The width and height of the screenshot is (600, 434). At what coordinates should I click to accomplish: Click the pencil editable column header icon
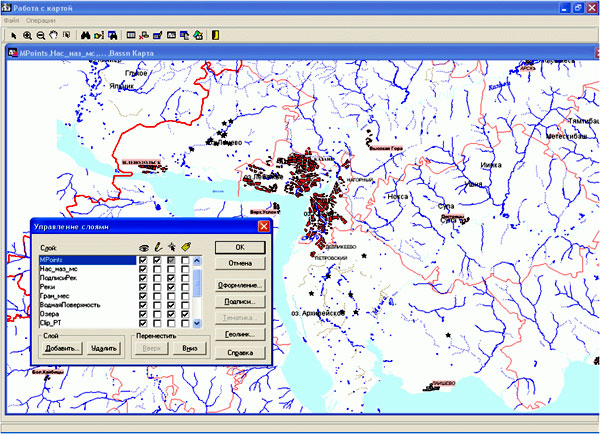click(x=158, y=247)
